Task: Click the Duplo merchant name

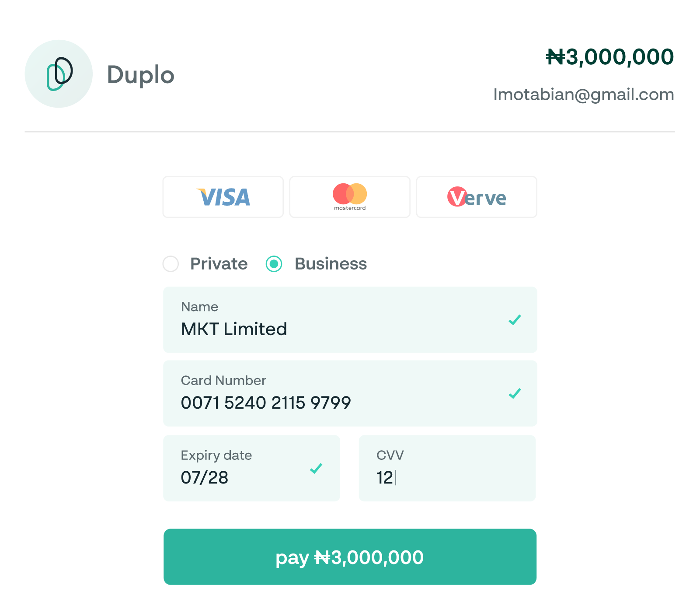Action: click(x=140, y=75)
